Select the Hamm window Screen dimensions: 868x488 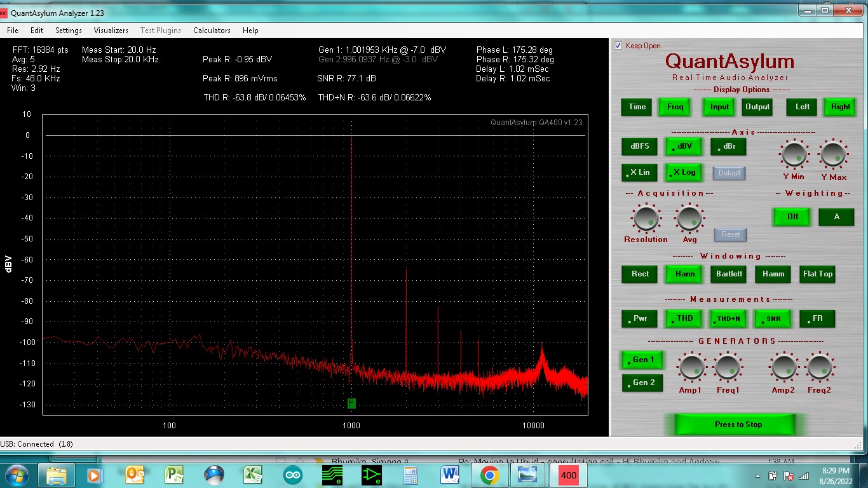[773, 274]
